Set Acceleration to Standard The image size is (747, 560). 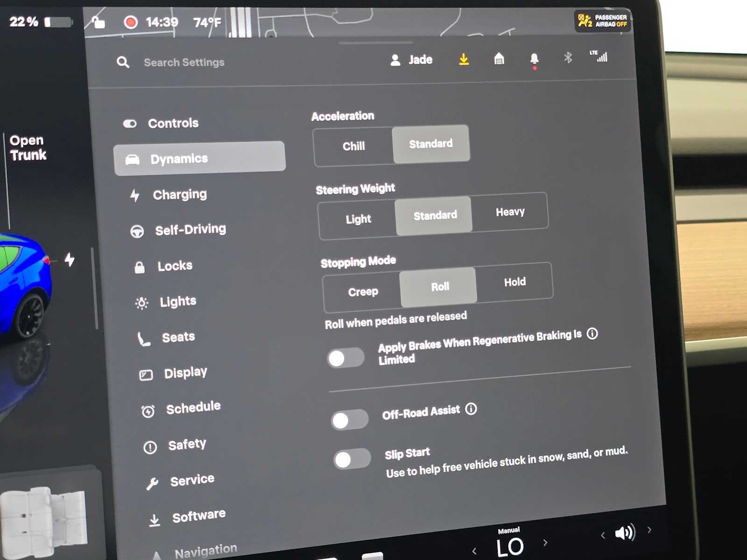click(x=430, y=144)
